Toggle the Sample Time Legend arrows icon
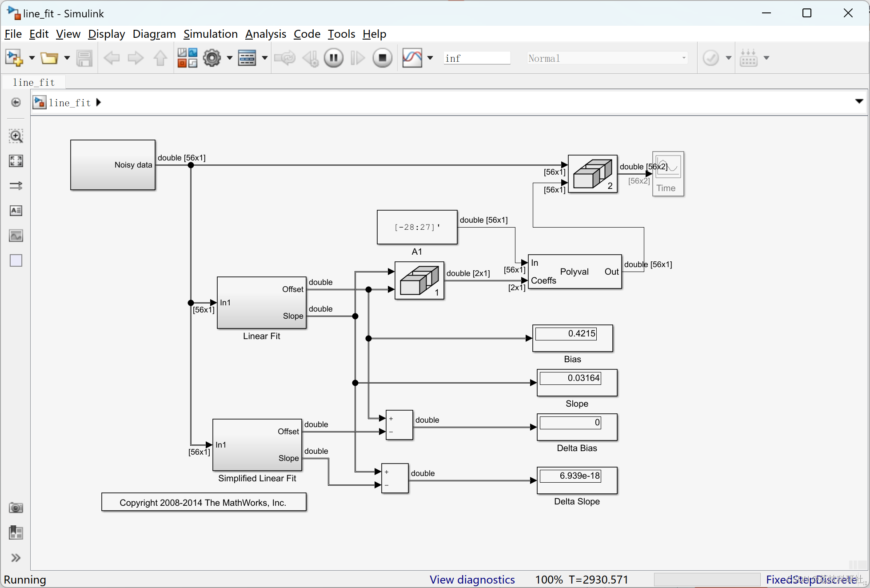 [x=16, y=186]
